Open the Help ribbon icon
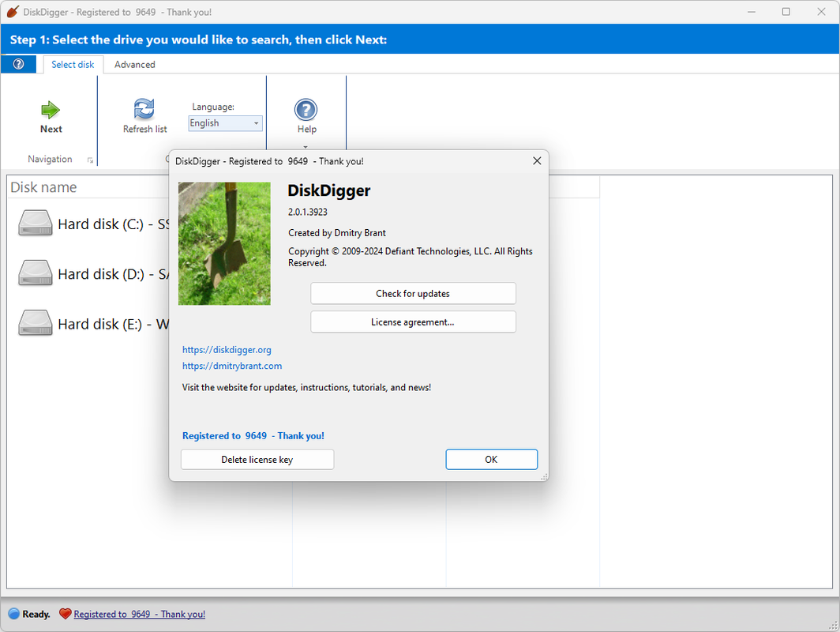840x632 pixels. [x=306, y=110]
